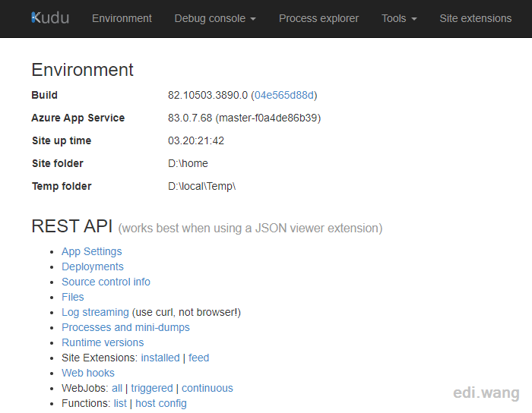Click the Environment page heading
The image size is (532, 413).
coord(82,70)
